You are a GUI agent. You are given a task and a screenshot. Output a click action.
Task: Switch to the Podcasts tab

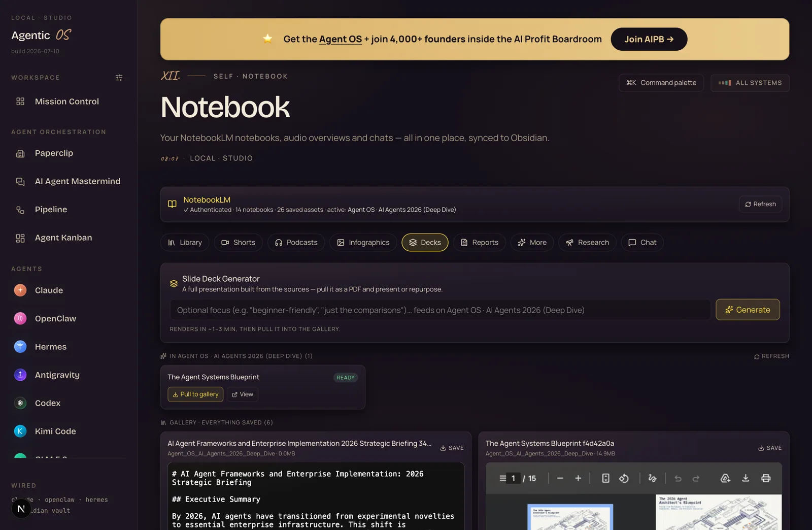[296, 243]
